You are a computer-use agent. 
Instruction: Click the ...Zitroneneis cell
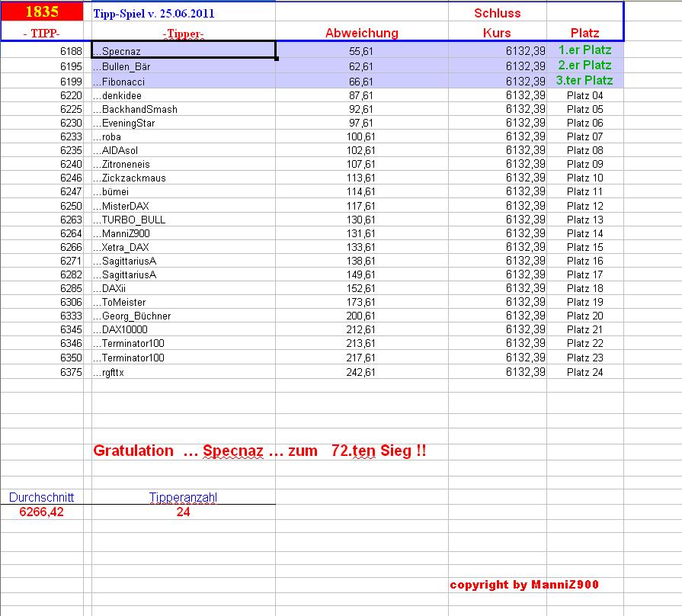[183, 164]
